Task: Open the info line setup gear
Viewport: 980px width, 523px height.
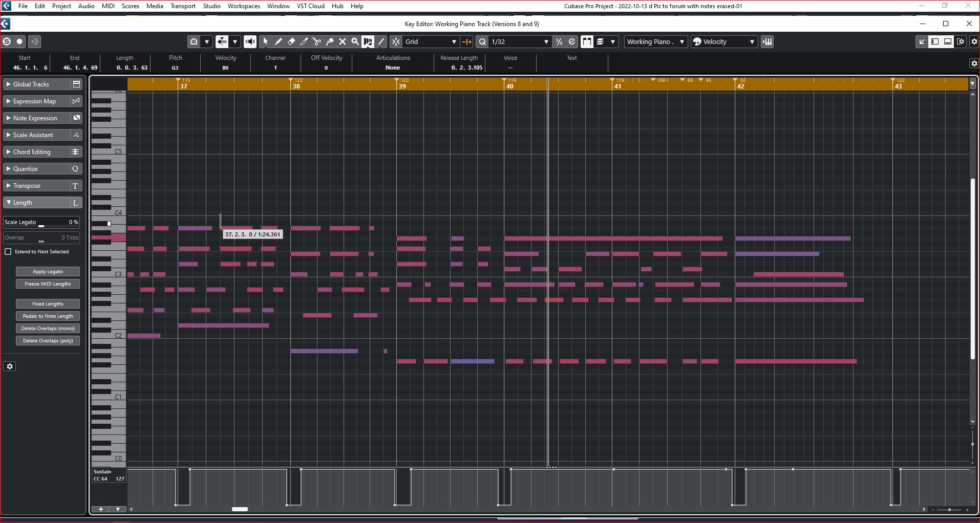Action: point(974,63)
